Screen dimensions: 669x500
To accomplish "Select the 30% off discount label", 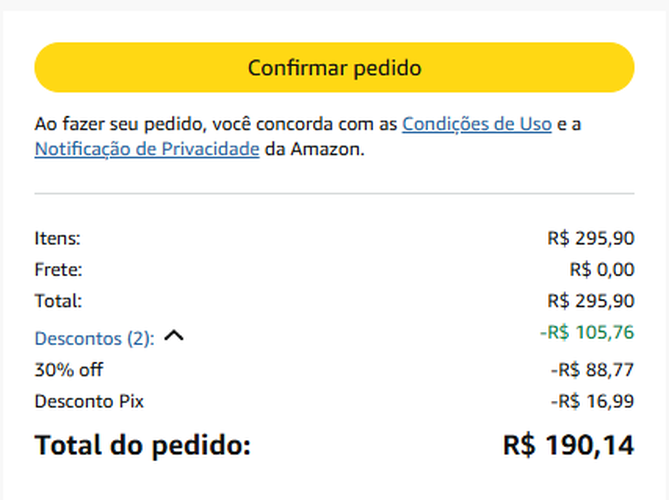I will click(69, 370).
